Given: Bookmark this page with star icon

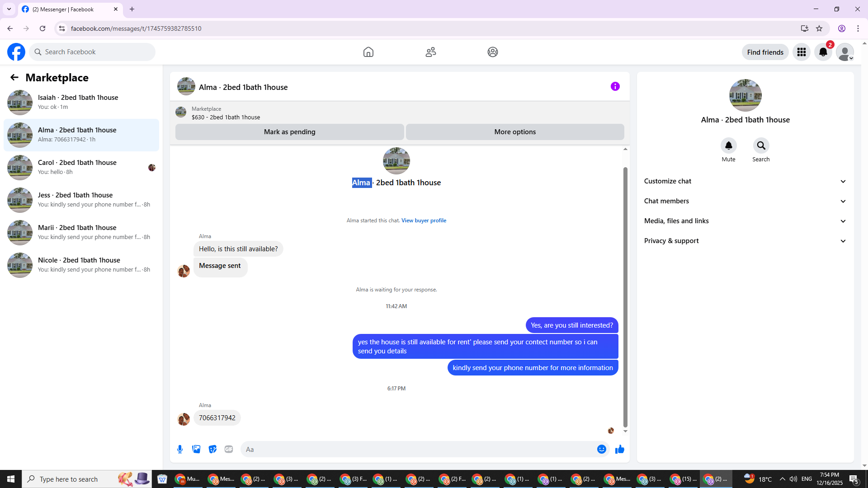Looking at the screenshot, I should (819, 28).
